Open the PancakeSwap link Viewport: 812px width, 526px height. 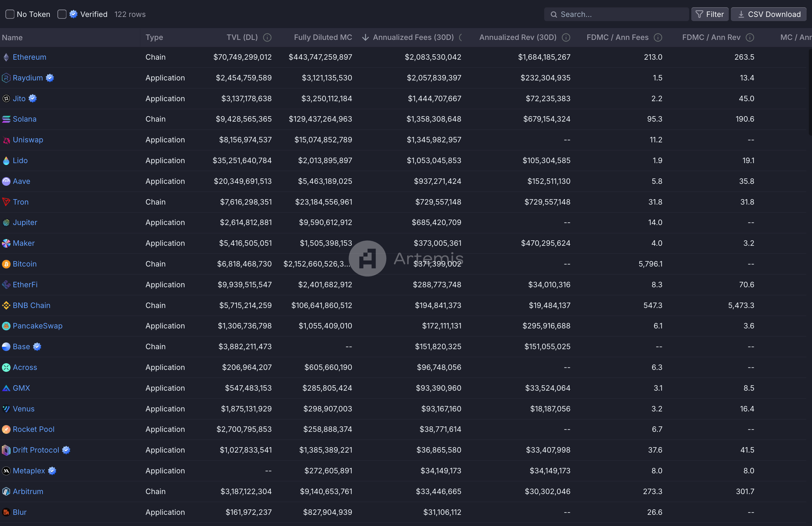pos(38,326)
